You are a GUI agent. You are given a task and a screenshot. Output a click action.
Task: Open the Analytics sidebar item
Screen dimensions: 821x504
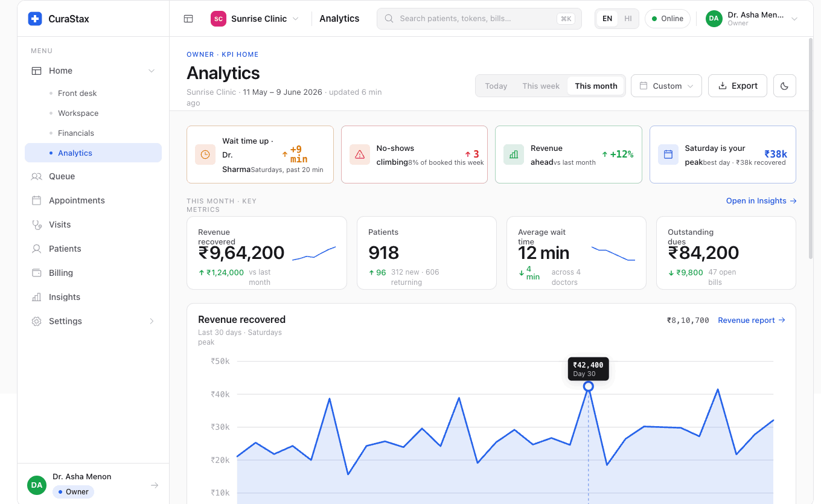point(93,153)
